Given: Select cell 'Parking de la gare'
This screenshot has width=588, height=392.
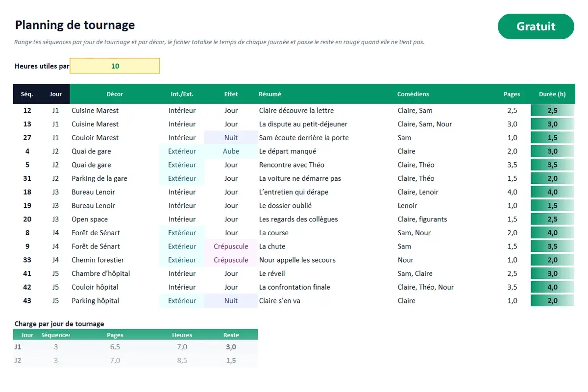Looking at the screenshot, I should click(99, 179).
